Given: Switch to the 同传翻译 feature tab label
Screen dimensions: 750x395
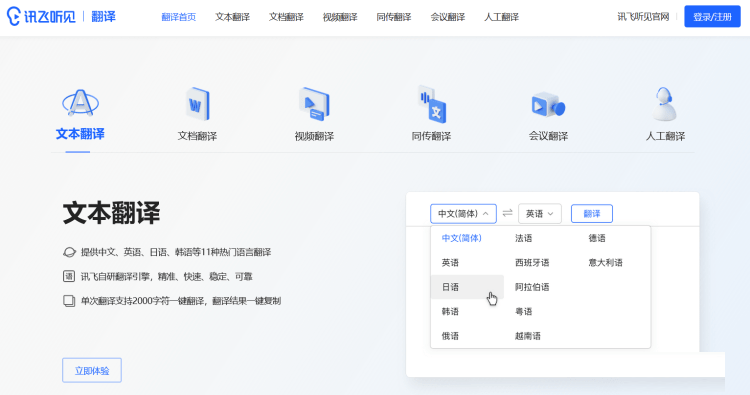Looking at the screenshot, I should [431, 136].
